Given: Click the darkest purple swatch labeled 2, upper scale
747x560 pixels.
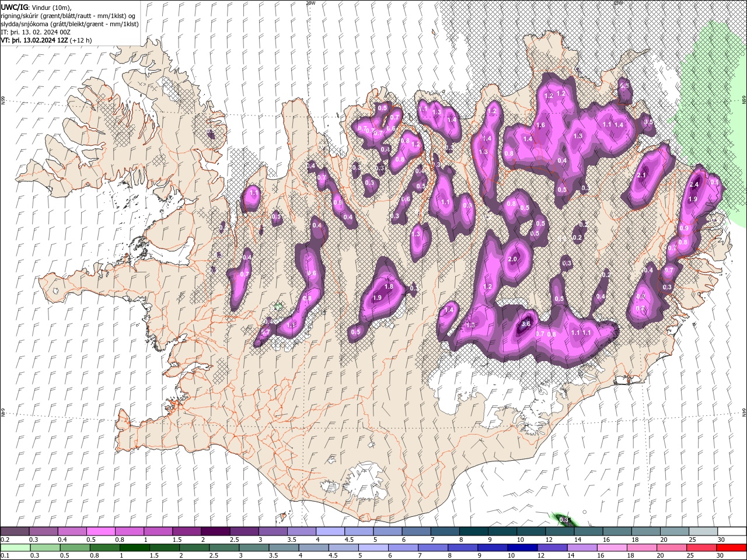Looking at the screenshot, I should pyautogui.click(x=215, y=531).
